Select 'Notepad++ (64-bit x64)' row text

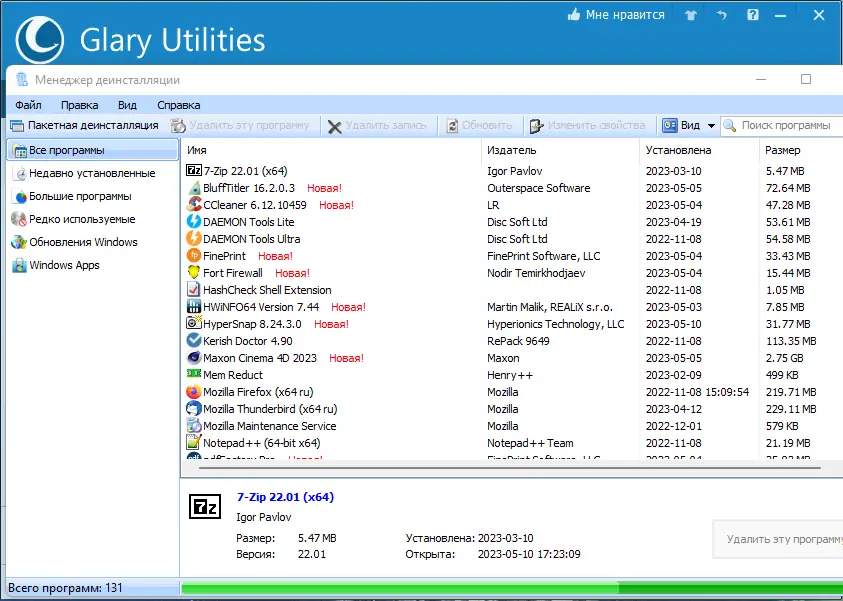coord(262,443)
